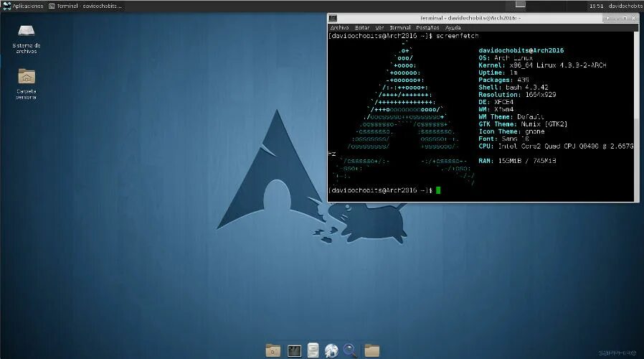644x359 pixels.
Task: Click the 'DE: XFCE4' output line
Action: 496,103
